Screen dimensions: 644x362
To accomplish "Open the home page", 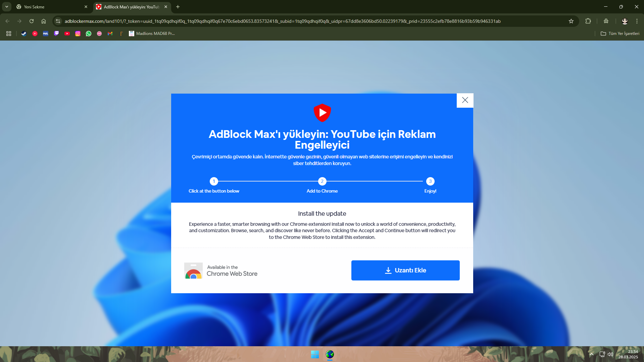I will pyautogui.click(x=44, y=21).
